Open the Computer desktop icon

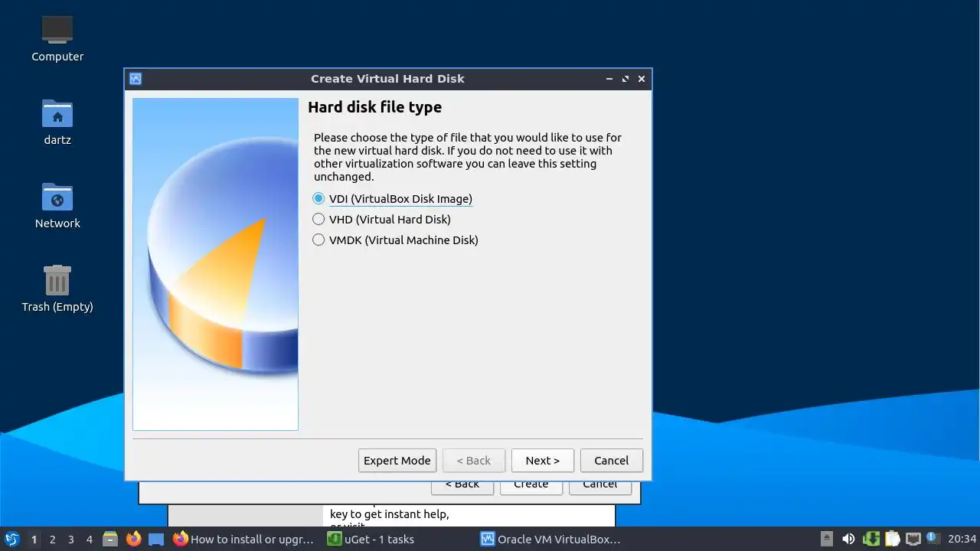click(57, 39)
